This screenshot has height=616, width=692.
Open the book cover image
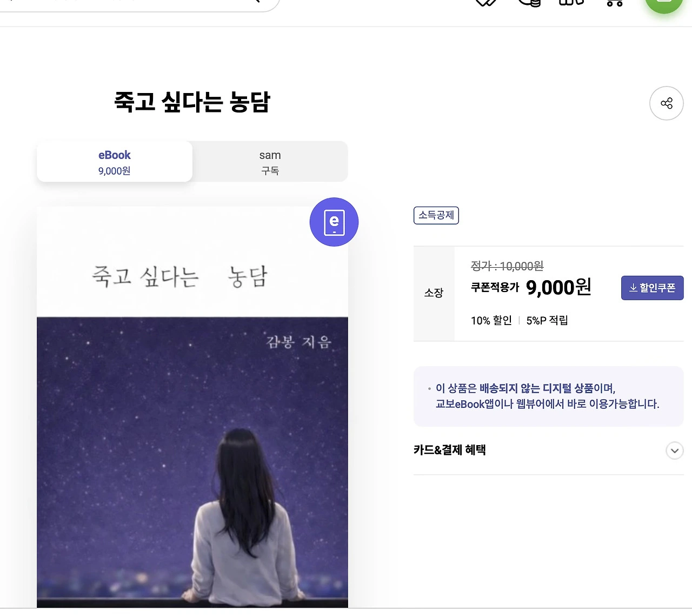pyautogui.click(x=192, y=407)
